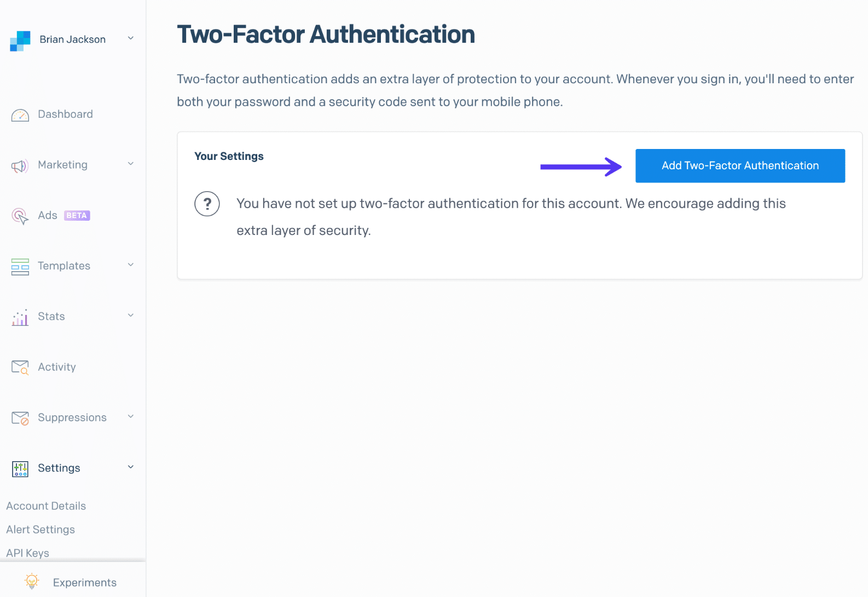868x597 pixels.
Task: Click the Suppressions envelope icon
Action: pyautogui.click(x=20, y=417)
